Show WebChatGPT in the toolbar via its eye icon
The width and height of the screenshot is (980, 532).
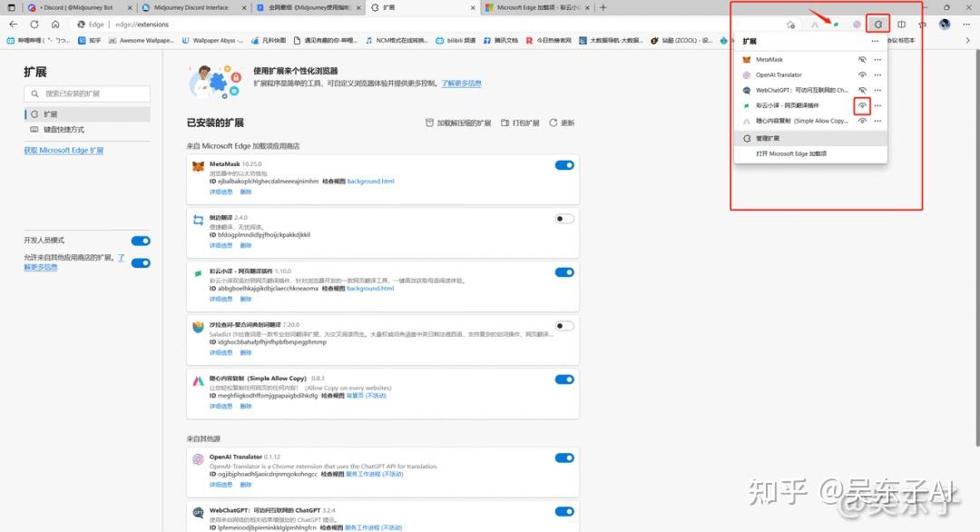point(862,90)
